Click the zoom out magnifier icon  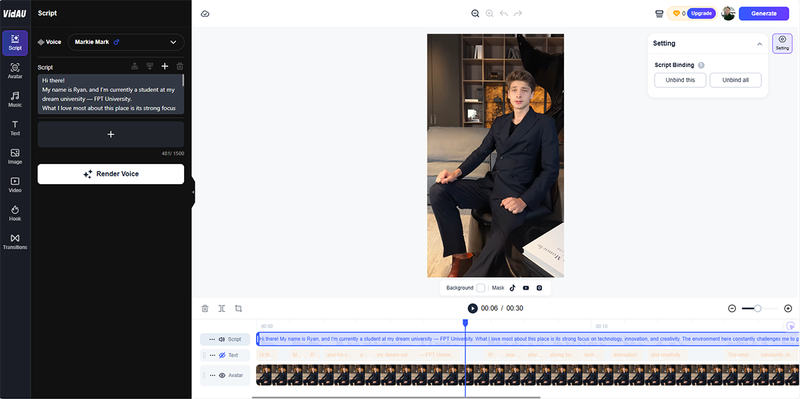pyautogui.click(x=475, y=14)
